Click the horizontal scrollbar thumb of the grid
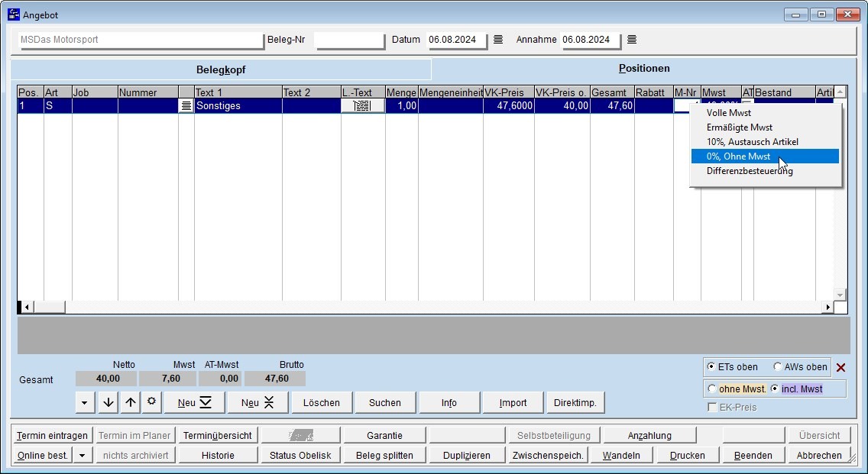The image size is (868, 474). [x=49, y=307]
